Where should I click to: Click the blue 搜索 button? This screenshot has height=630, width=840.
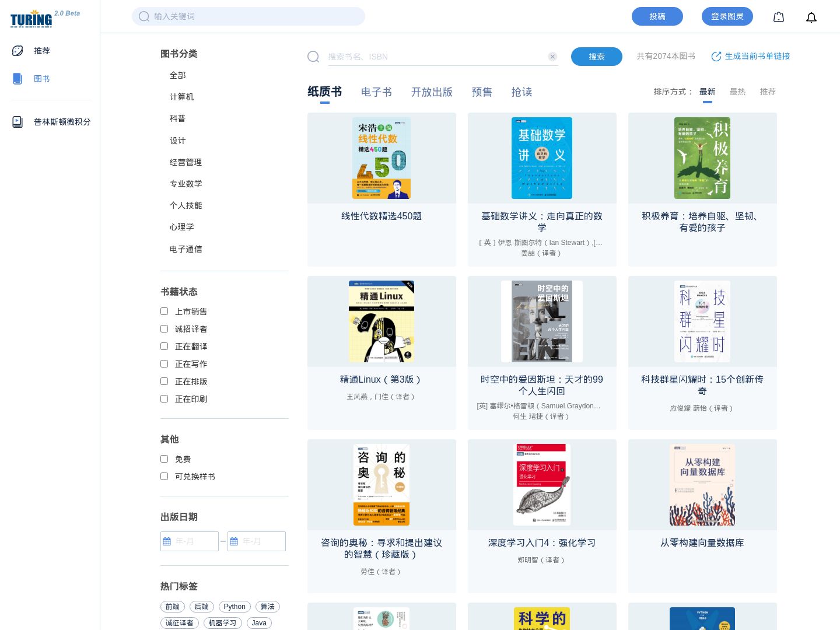[x=597, y=57]
